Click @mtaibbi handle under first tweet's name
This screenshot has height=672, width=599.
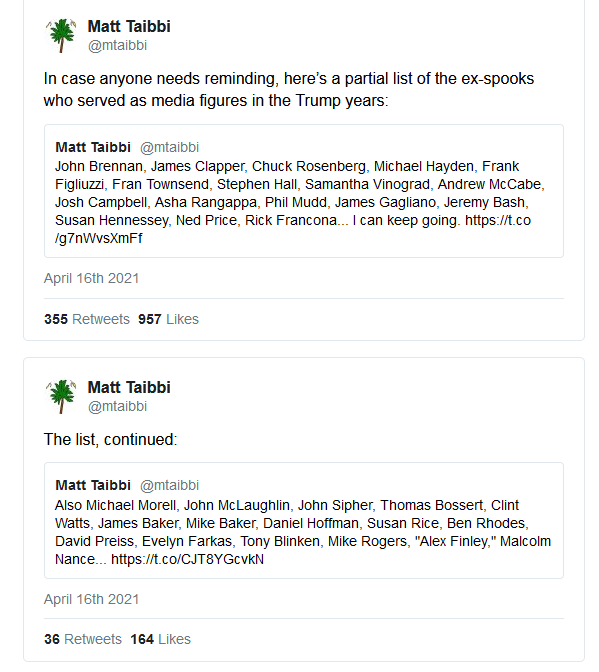[117, 45]
